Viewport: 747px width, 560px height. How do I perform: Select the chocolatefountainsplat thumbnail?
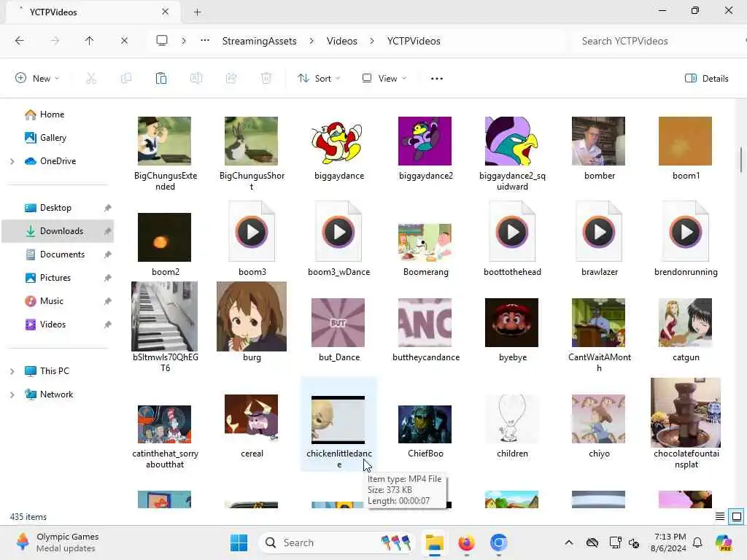(x=686, y=413)
